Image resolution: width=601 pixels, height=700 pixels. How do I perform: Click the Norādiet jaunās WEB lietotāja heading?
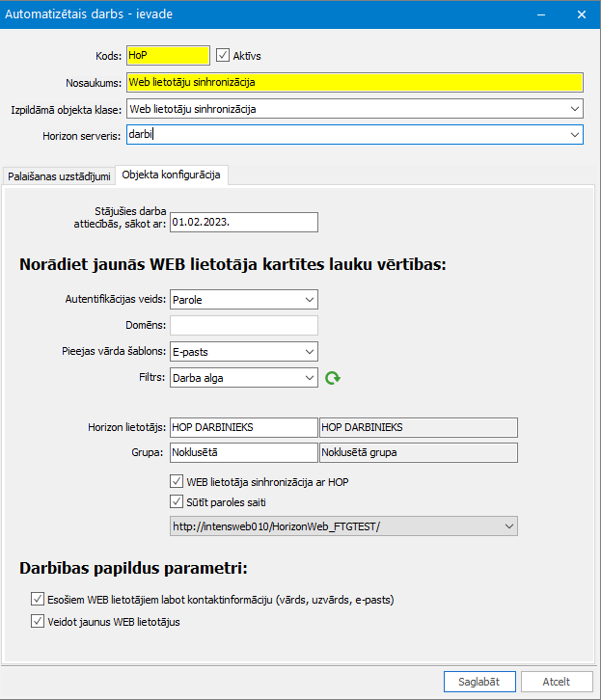pyautogui.click(x=232, y=264)
